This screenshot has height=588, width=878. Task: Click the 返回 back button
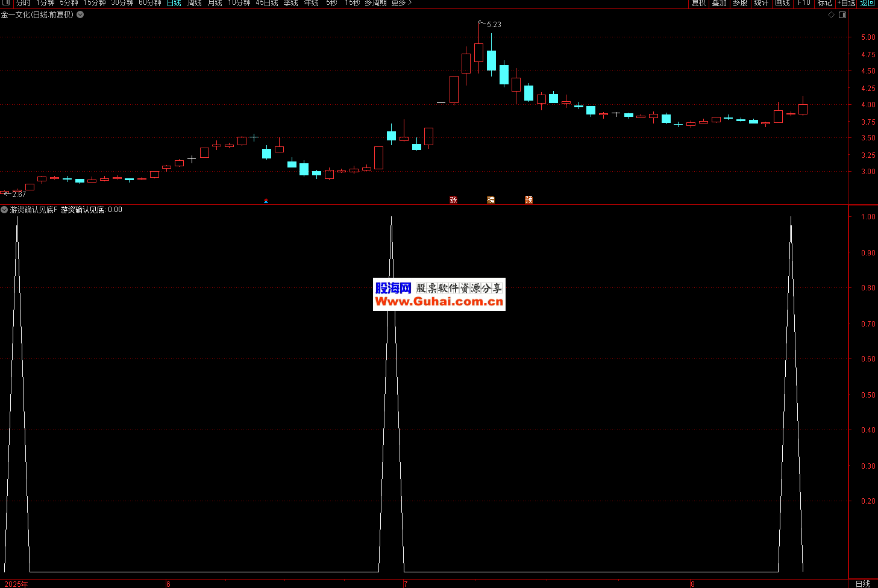tap(867, 3)
